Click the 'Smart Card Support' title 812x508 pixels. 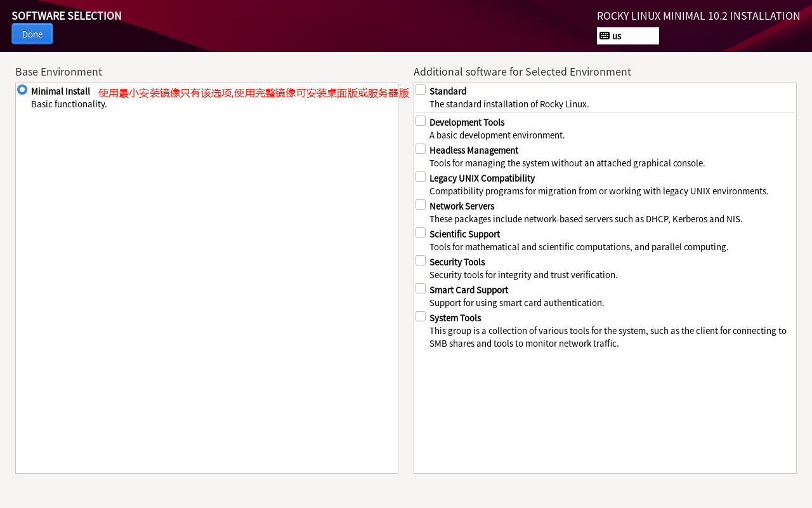469,290
